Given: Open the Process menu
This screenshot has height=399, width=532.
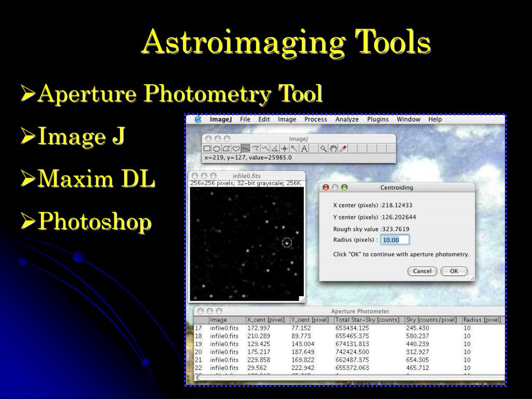Looking at the screenshot, I should click(315, 119).
